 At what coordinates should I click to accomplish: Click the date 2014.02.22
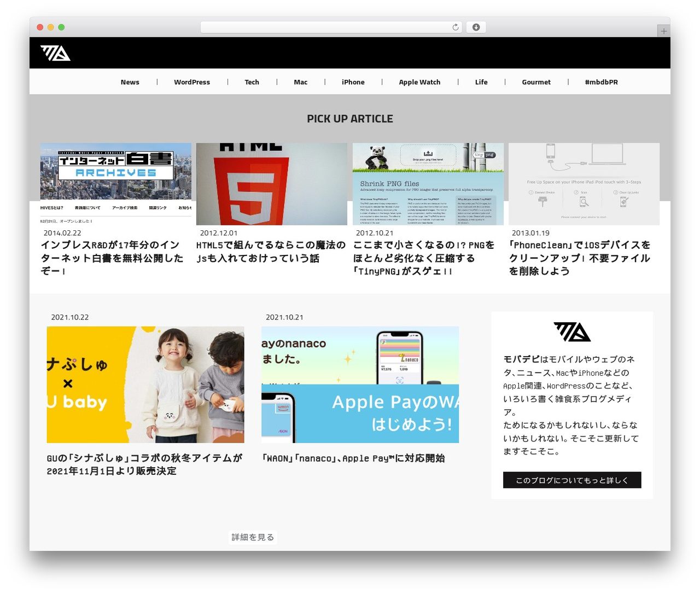(x=62, y=233)
